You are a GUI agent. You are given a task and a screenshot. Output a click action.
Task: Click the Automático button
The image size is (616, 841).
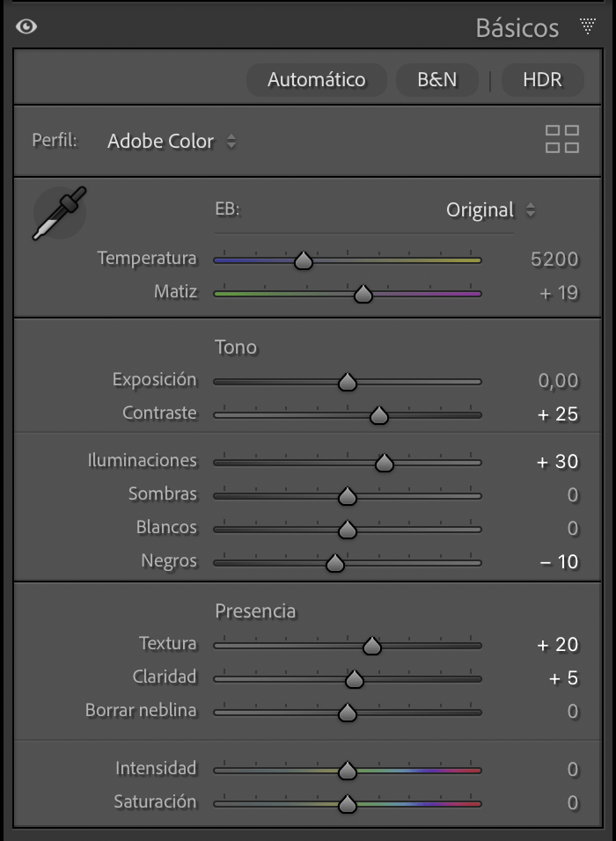point(316,80)
